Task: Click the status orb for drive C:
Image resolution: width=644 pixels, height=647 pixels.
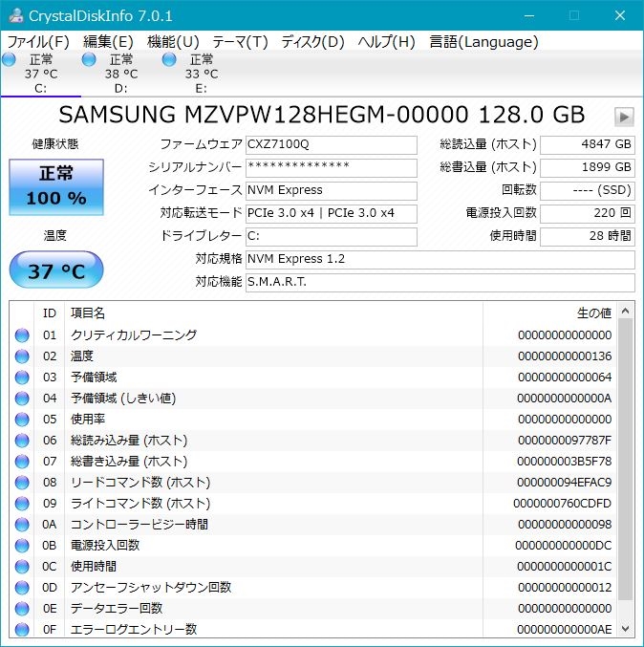Action: [x=9, y=60]
